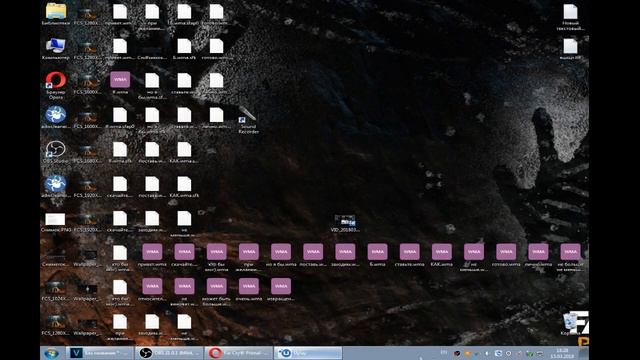Viewport: 640px width, 360px height.
Task: Switch to Opera taskbar window
Action: point(238,353)
